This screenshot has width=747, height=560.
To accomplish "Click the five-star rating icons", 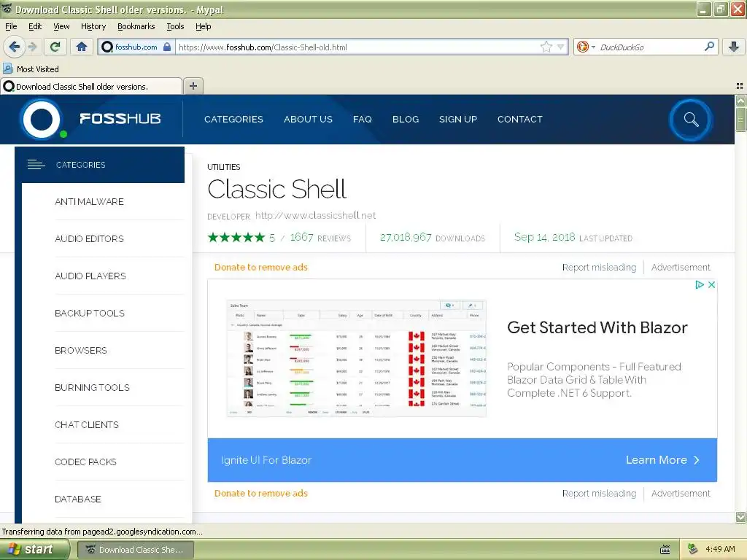I will click(236, 237).
